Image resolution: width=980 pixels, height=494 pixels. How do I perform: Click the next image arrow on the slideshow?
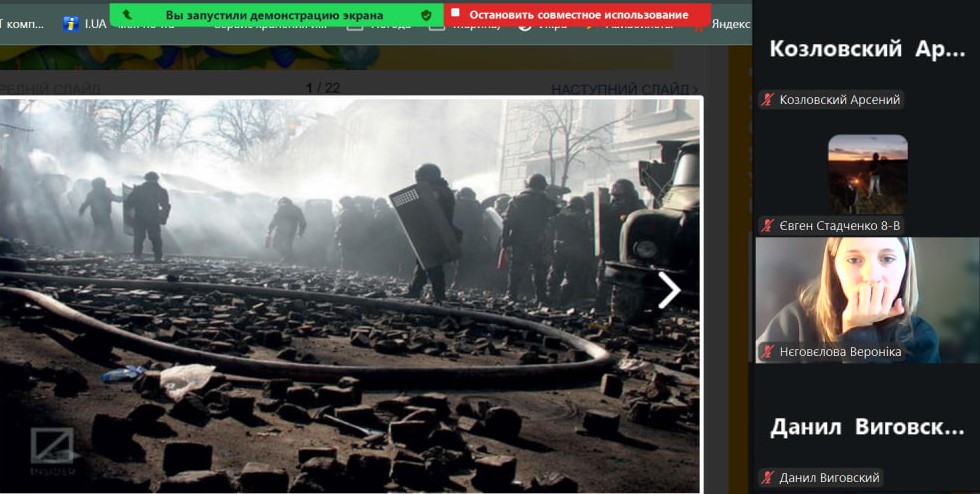pos(668,290)
